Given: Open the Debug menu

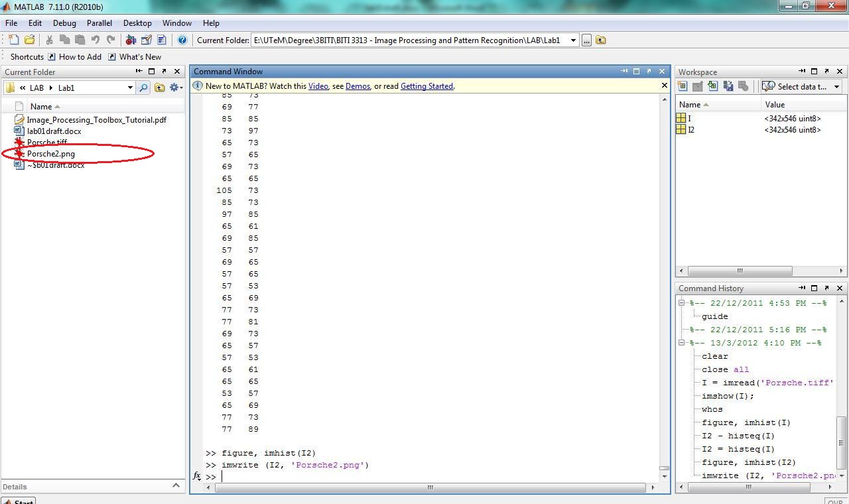Looking at the screenshot, I should click(x=64, y=23).
